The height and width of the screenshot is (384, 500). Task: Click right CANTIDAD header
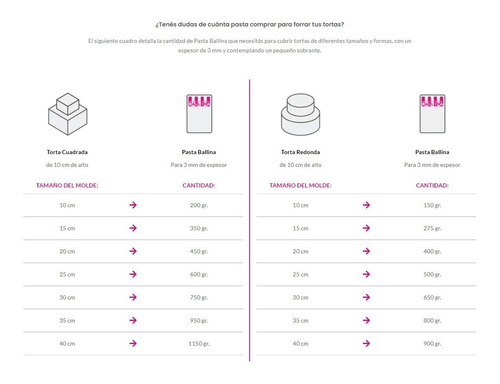pyautogui.click(x=432, y=185)
